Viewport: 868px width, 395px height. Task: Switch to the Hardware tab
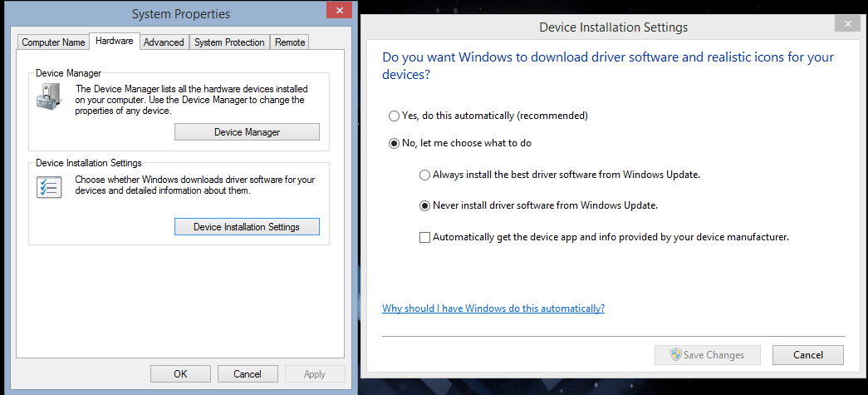point(114,41)
